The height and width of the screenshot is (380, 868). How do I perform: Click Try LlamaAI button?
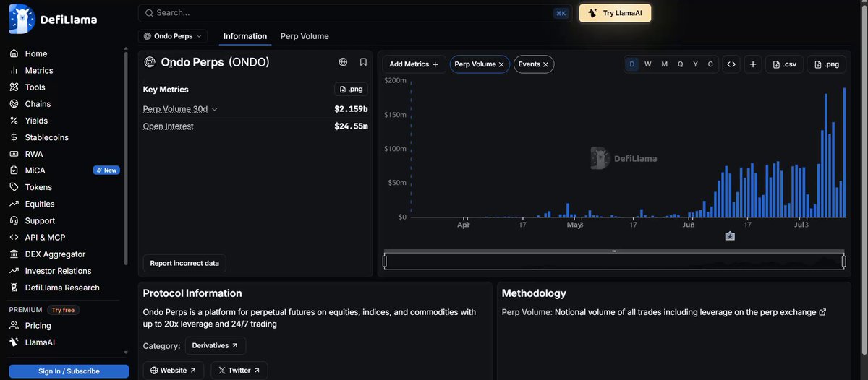[615, 13]
